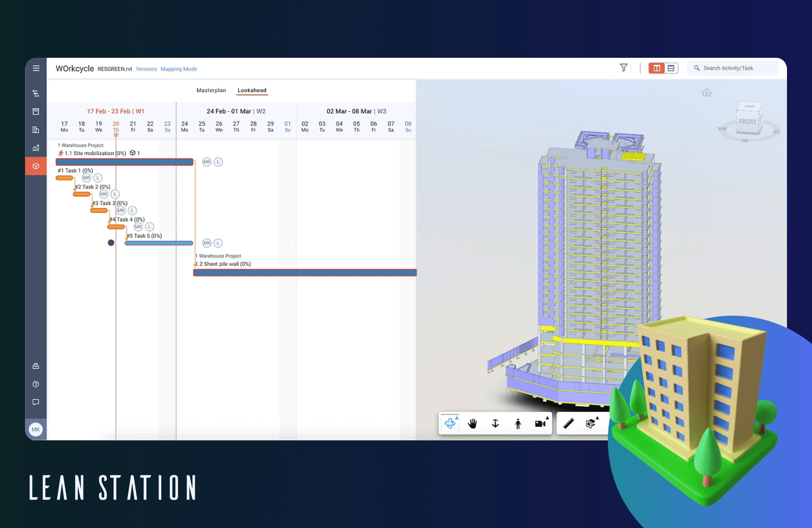The height and width of the screenshot is (528, 812).
Task: Click the '1.2 Sheet pile wall (0%)' label
Action: tap(224, 264)
